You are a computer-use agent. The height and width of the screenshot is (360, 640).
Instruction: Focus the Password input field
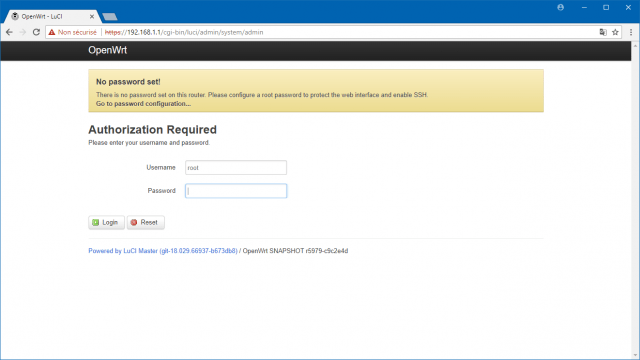(x=236, y=191)
